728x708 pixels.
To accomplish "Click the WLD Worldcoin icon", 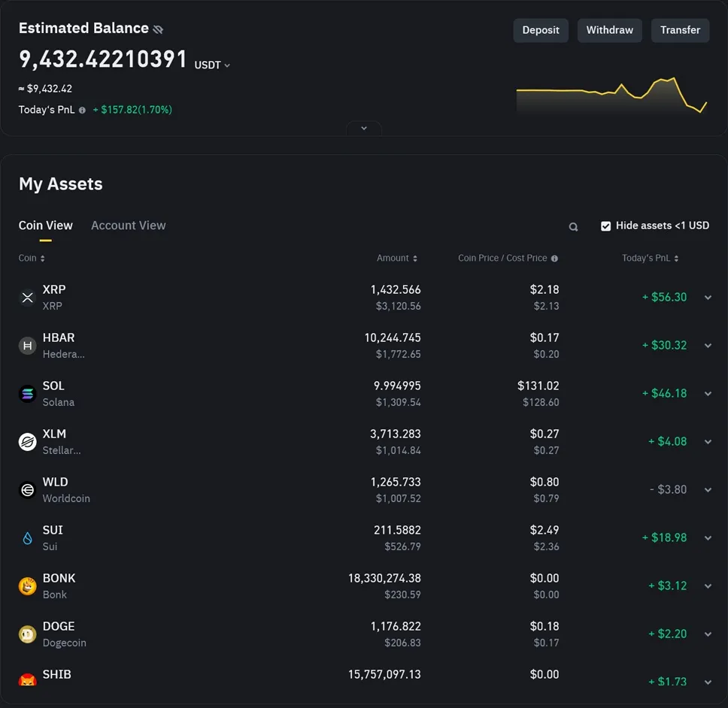I will 27,490.
